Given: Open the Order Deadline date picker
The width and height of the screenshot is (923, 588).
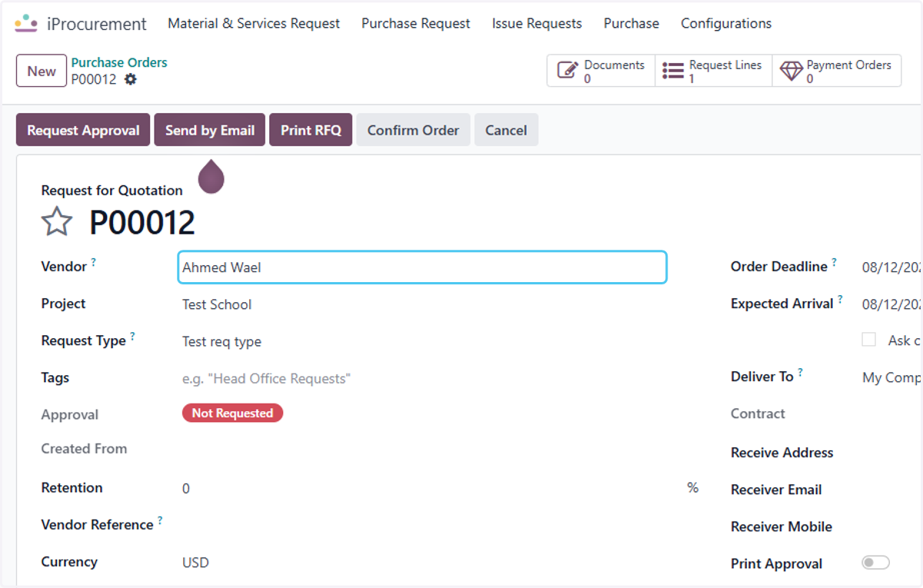Looking at the screenshot, I should 891,267.
